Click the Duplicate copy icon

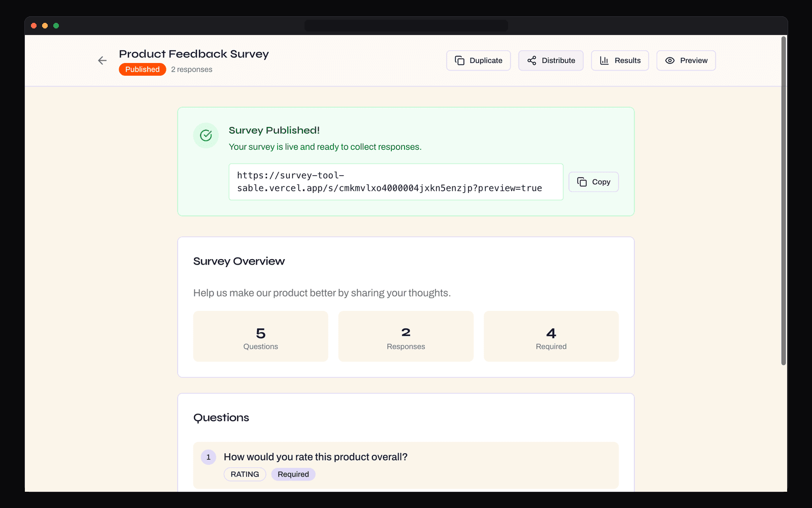460,60
